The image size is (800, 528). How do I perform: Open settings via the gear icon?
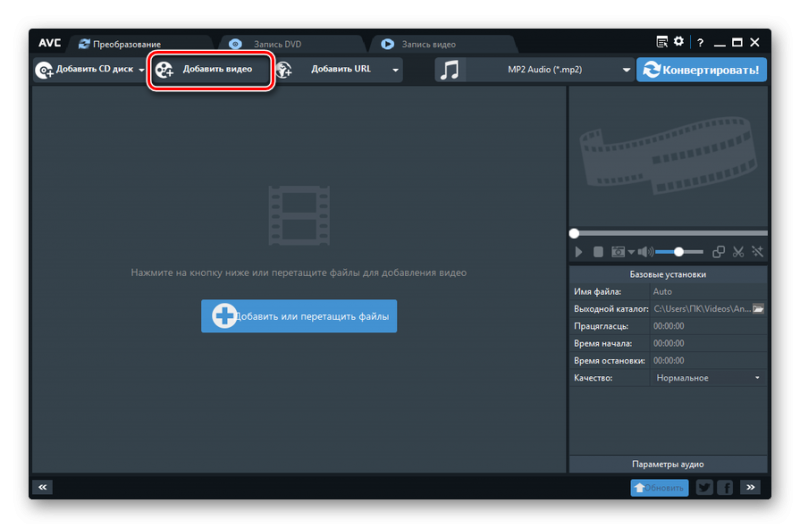679,42
